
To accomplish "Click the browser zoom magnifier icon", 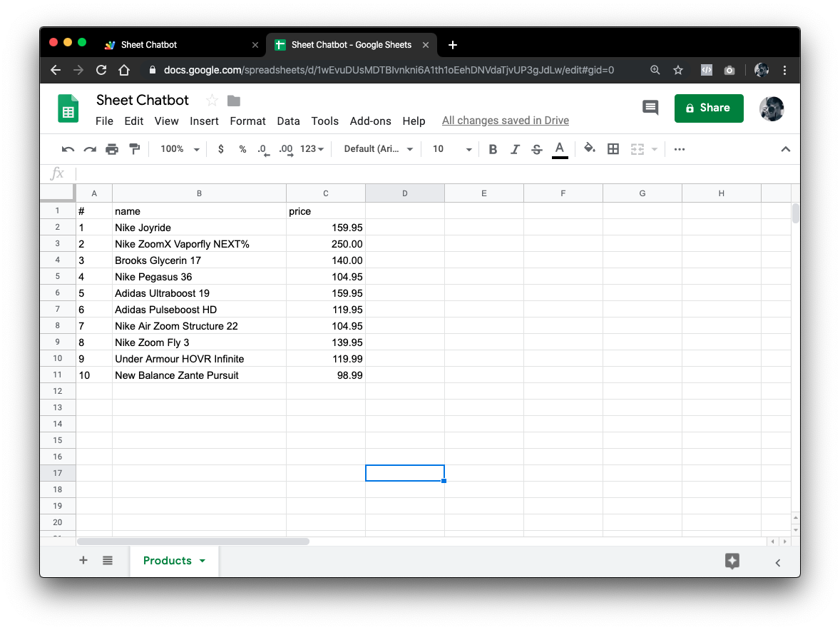I will pyautogui.click(x=655, y=70).
